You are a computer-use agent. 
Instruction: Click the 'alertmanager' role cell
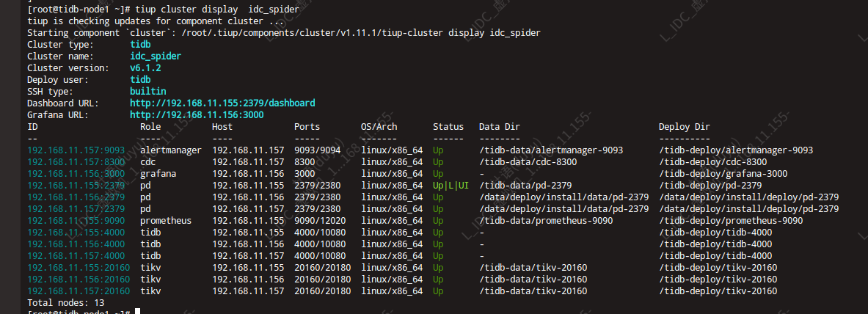pos(171,150)
